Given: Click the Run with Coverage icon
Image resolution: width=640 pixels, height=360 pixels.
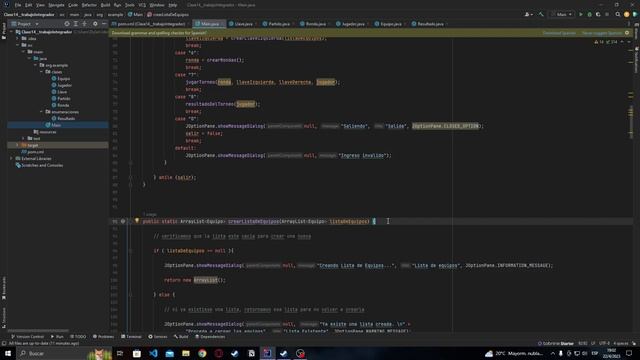Looking at the screenshot, I should tap(598, 14).
